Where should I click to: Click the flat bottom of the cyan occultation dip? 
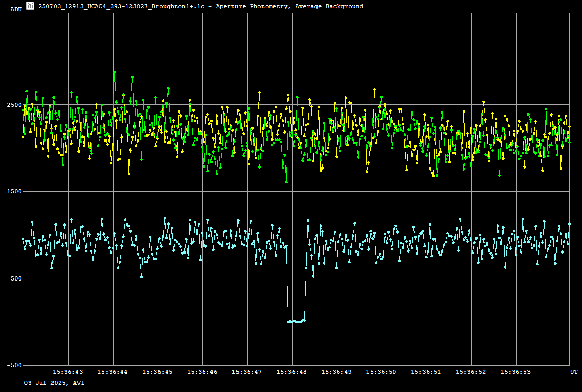pos(296,321)
